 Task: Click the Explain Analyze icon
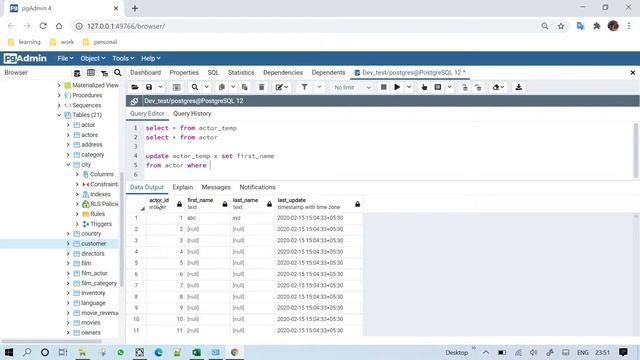[x=438, y=87]
